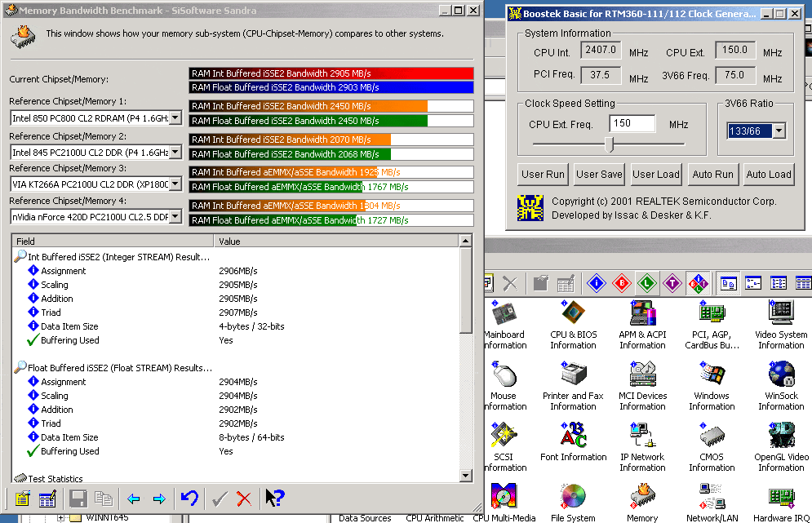Image resolution: width=812 pixels, height=523 pixels.
Task: Click results list scrollbar up arrow
Action: [465, 241]
